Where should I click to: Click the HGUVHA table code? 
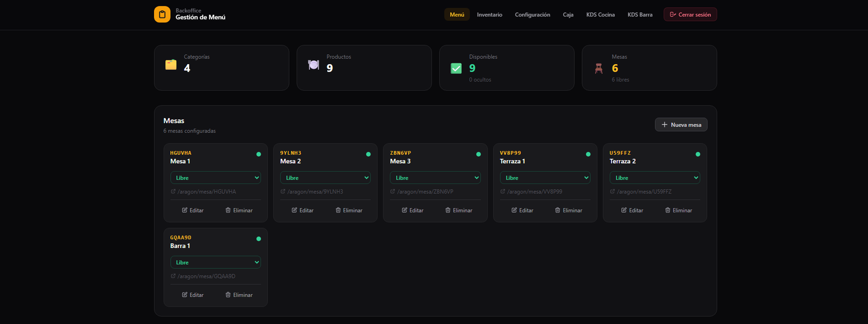[181, 153]
